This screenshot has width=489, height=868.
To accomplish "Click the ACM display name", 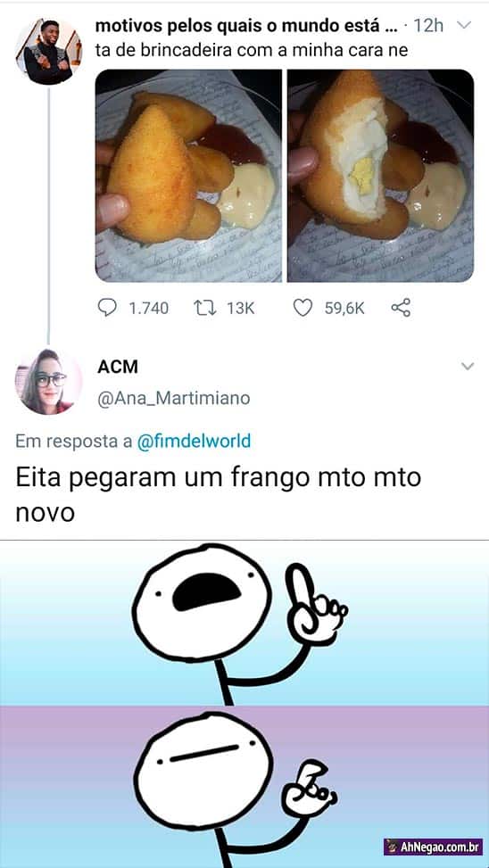I will click(118, 367).
